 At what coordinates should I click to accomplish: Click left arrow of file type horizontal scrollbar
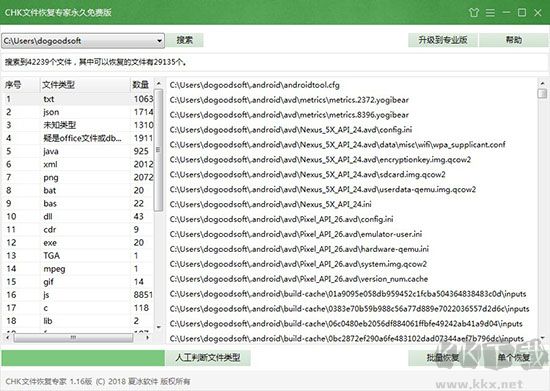(8, 338)
